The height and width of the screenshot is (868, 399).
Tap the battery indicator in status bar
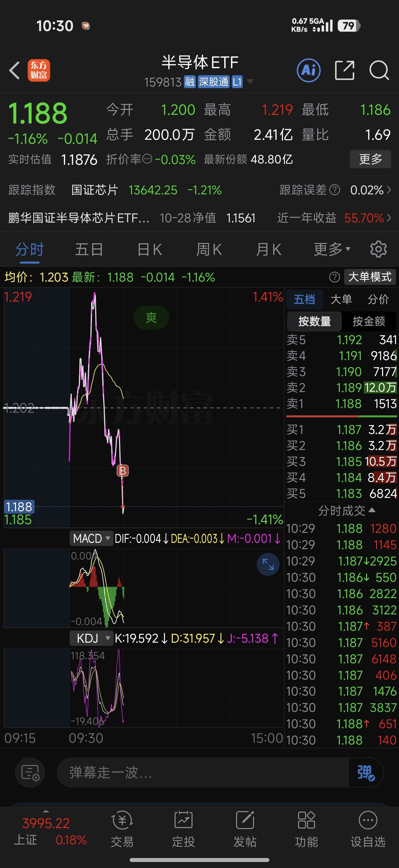[349, 26]
